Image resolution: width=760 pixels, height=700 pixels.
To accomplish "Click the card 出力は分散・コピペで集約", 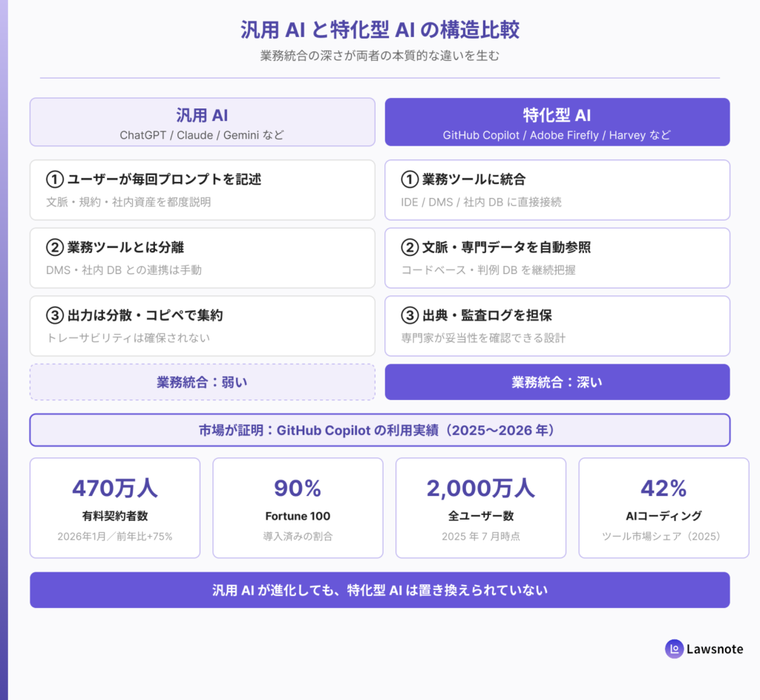I will pos(203,326).
